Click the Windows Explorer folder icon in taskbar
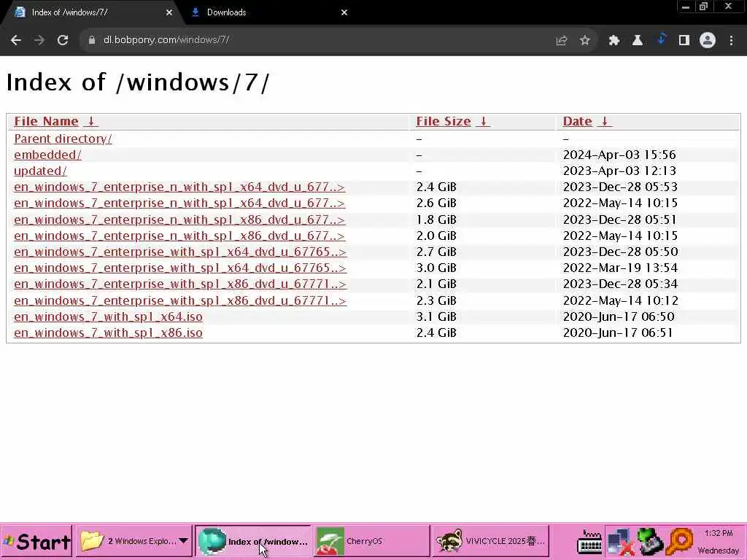Image resolution: width=747 pixels, height=560 pixels. 92,541
